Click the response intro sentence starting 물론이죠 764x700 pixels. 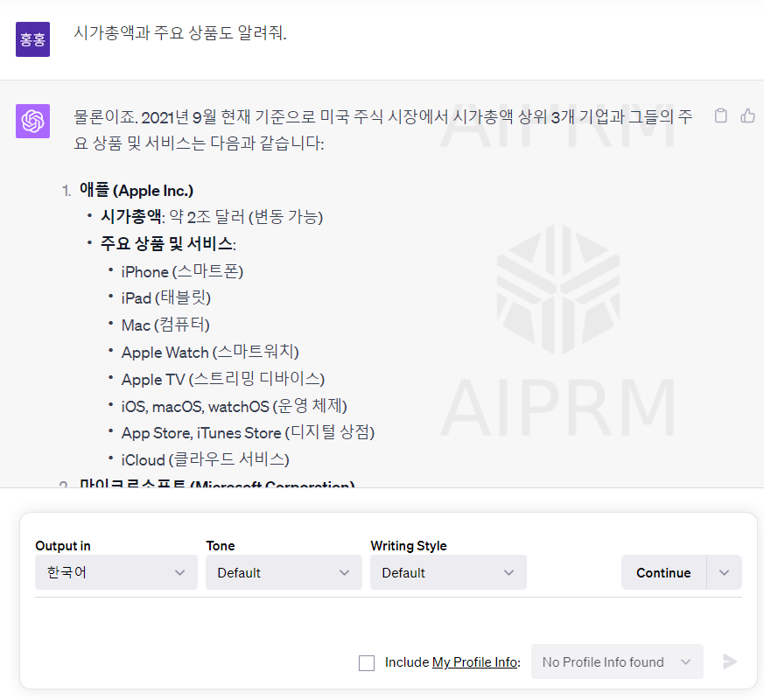pyautogui.click(x=383, y=129)
